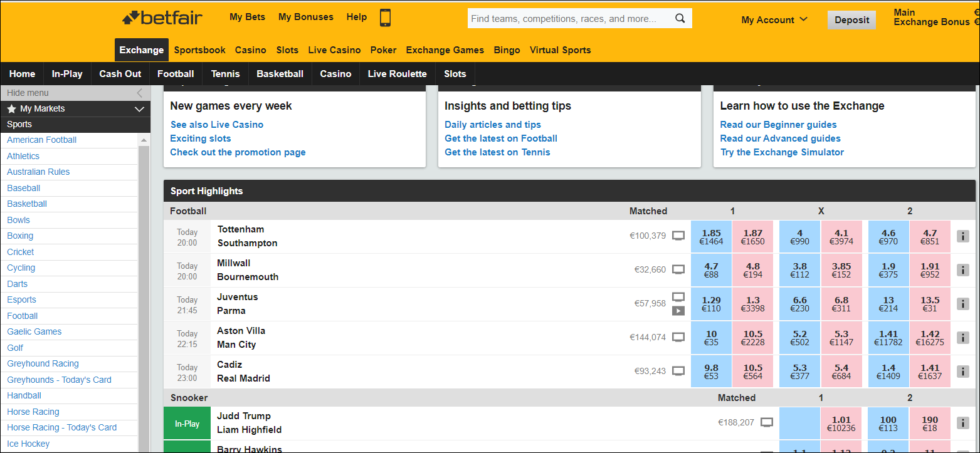980x453 pixels.
Task: Back Tottenham at 1.85
Action: (x=711, y=237)
